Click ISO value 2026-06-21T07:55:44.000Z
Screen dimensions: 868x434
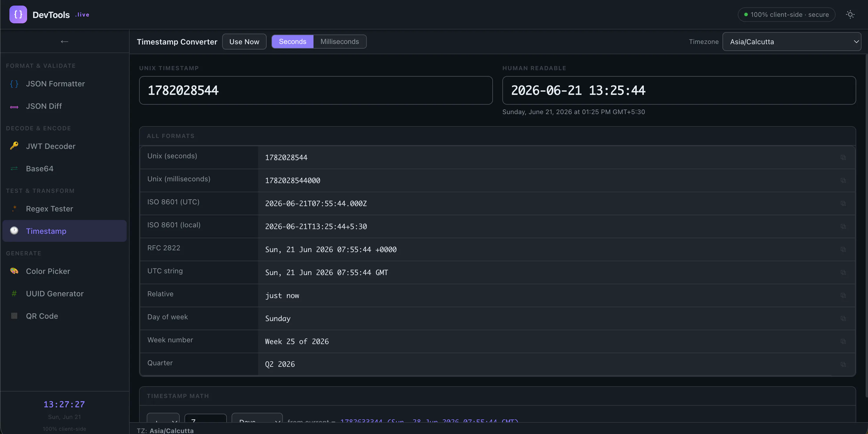(x=316, y=204)
